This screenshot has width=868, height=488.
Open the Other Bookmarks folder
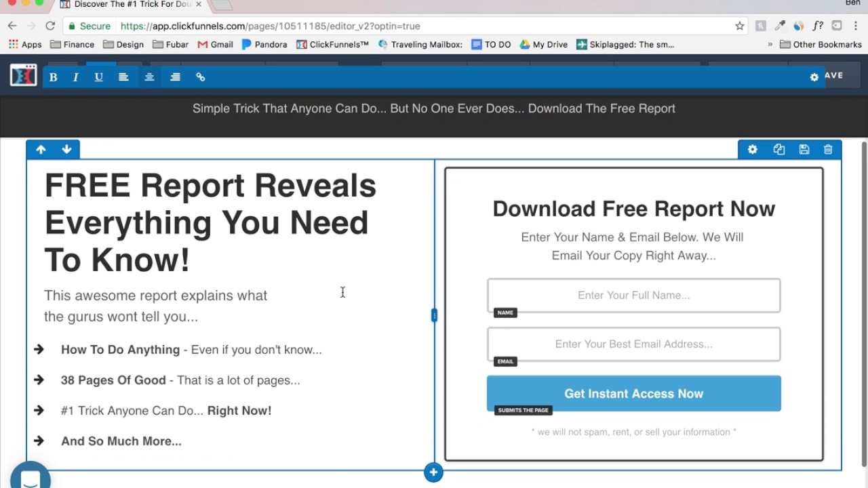[821, 45]
